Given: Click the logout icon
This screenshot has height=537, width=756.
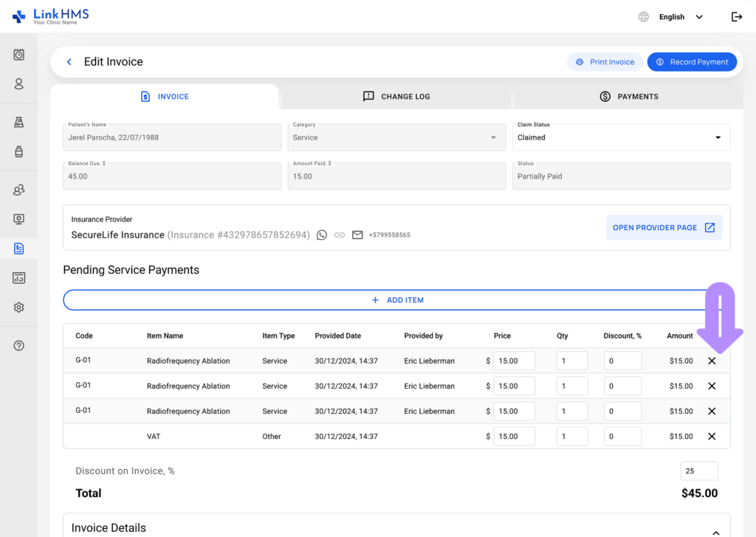Looking at the screenshot, I should pos(736,17).
